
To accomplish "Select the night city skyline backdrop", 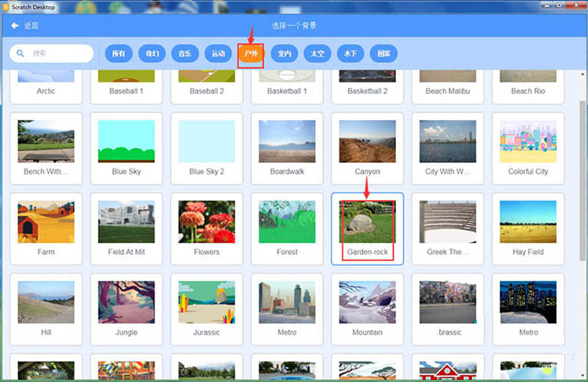I will point(528,309).
